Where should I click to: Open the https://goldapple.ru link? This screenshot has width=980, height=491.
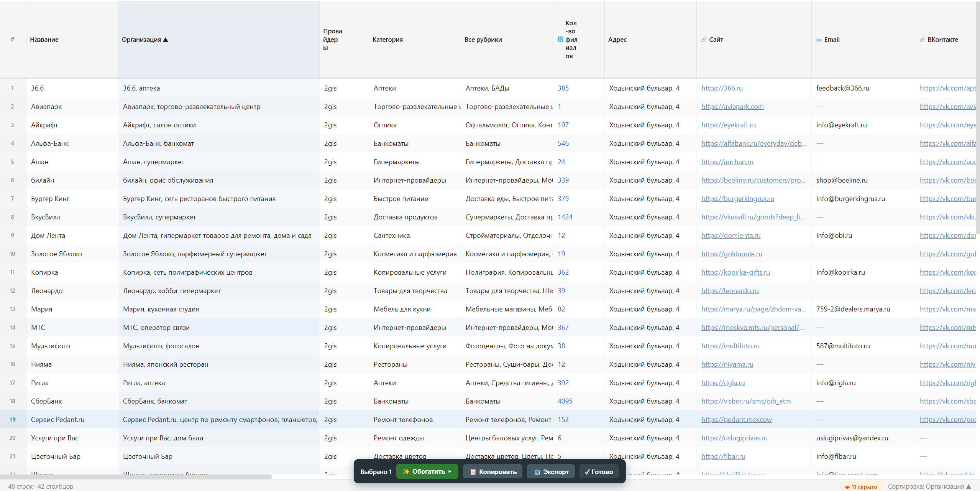tap(732, 254)
